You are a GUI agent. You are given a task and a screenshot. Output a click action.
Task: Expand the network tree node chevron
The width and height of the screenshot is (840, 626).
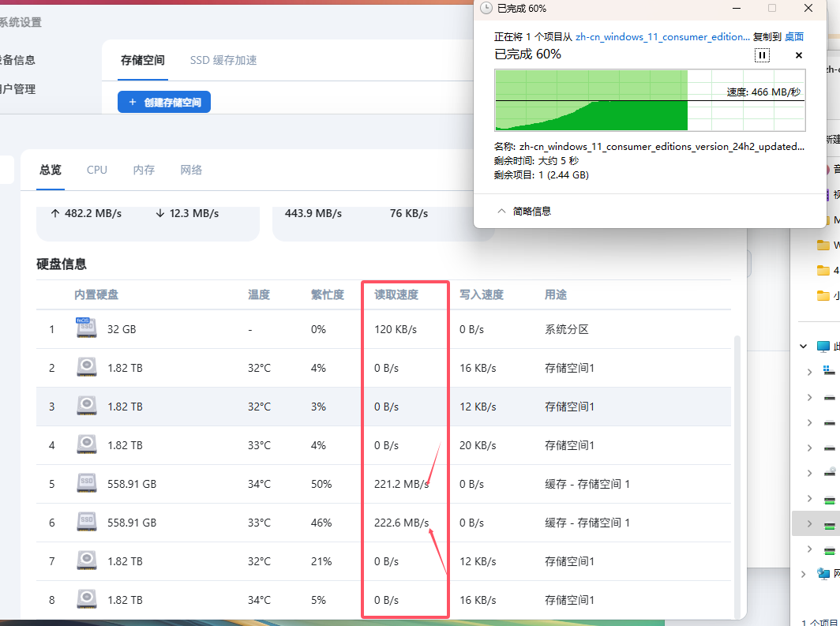804,574
